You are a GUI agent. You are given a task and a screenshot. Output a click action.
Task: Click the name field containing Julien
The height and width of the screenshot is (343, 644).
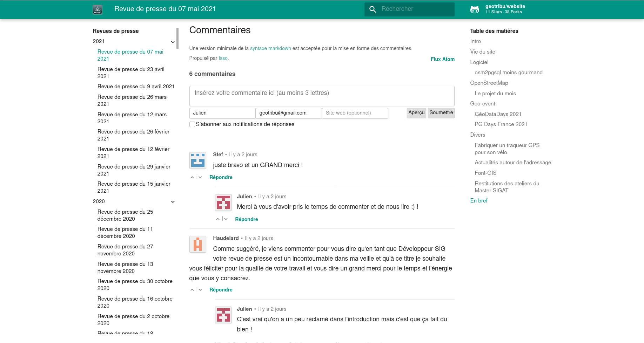pos(222,113)
